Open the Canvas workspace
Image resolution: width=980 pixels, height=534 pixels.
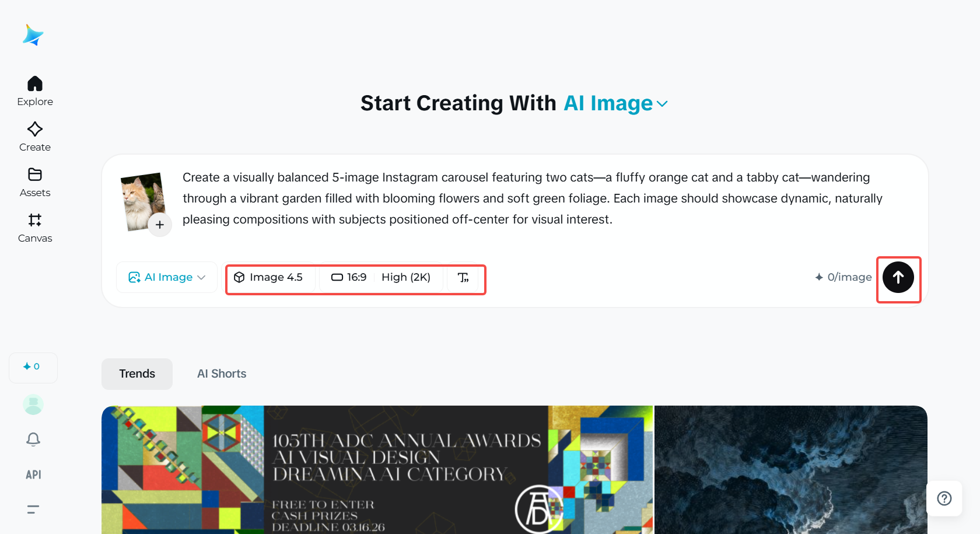coord(34,227)
